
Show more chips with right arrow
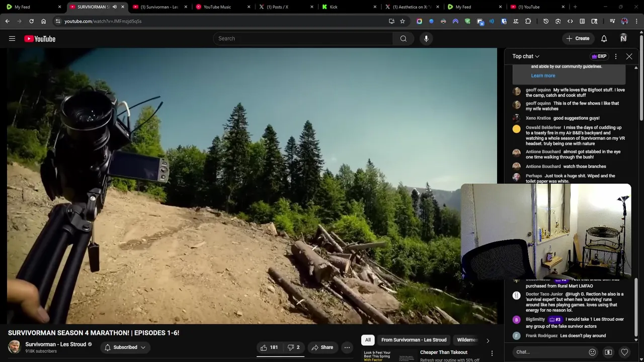pyautogui.click(x=488, y=340)
